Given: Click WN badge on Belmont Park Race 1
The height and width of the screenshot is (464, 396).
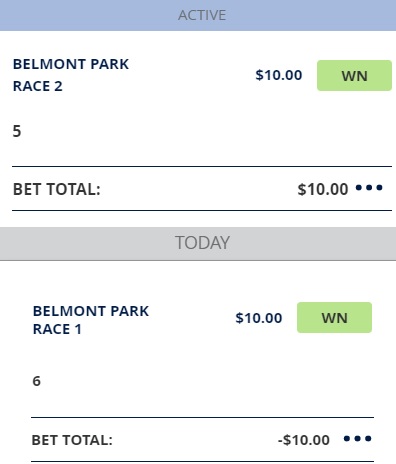Looking at the screenshot, I should 334,317.
